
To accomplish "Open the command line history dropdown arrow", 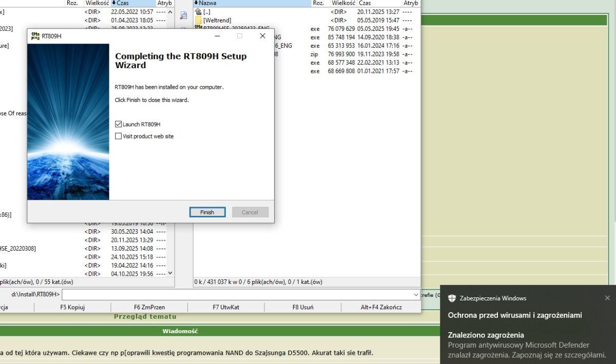I will (x=415, y=295).
